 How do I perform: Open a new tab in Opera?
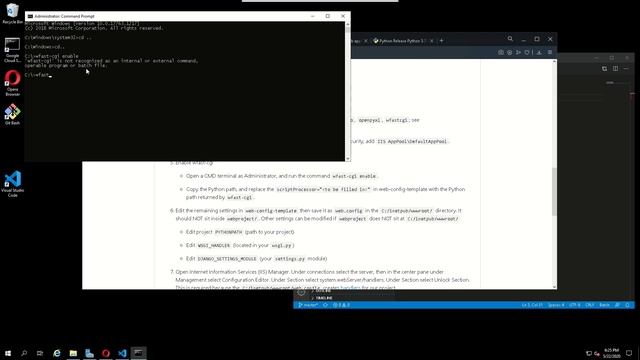[x=441, y=40]
